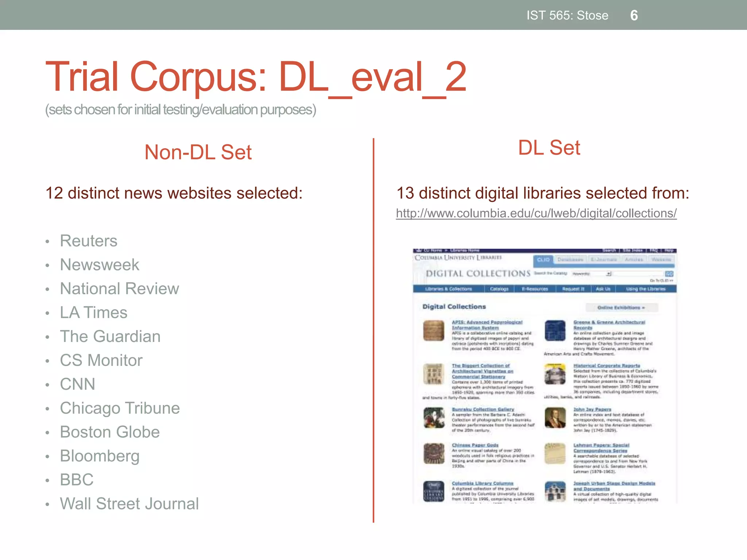This screenshot has height=560, width=747.
Task: Click the 'Chicago Tribune' list item
Action: point(120,408)
